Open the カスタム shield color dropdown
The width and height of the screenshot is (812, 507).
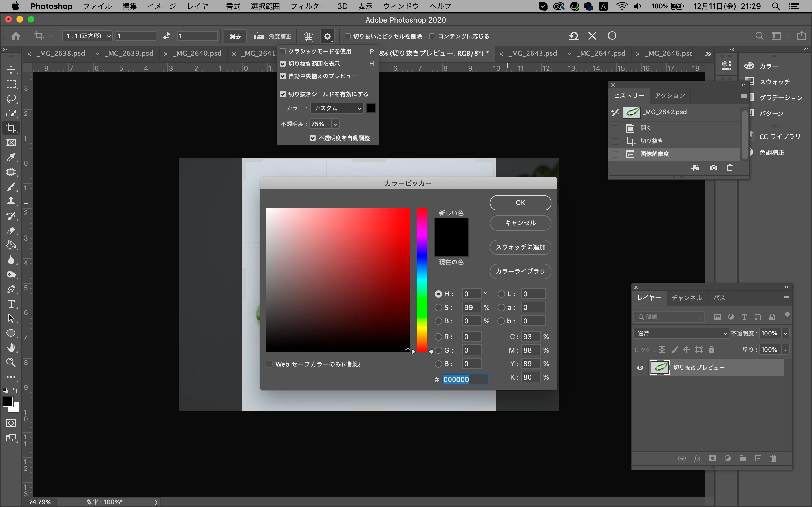click(337, 108)
